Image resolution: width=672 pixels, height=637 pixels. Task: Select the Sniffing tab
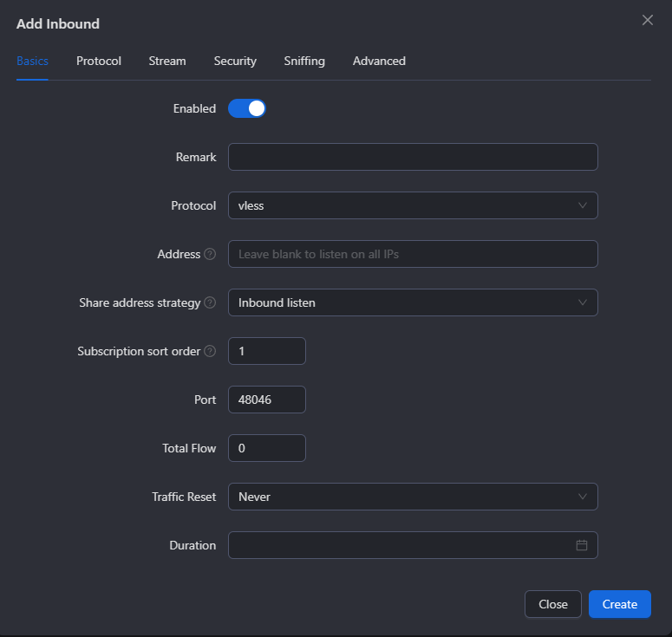(x=304, y=61)
